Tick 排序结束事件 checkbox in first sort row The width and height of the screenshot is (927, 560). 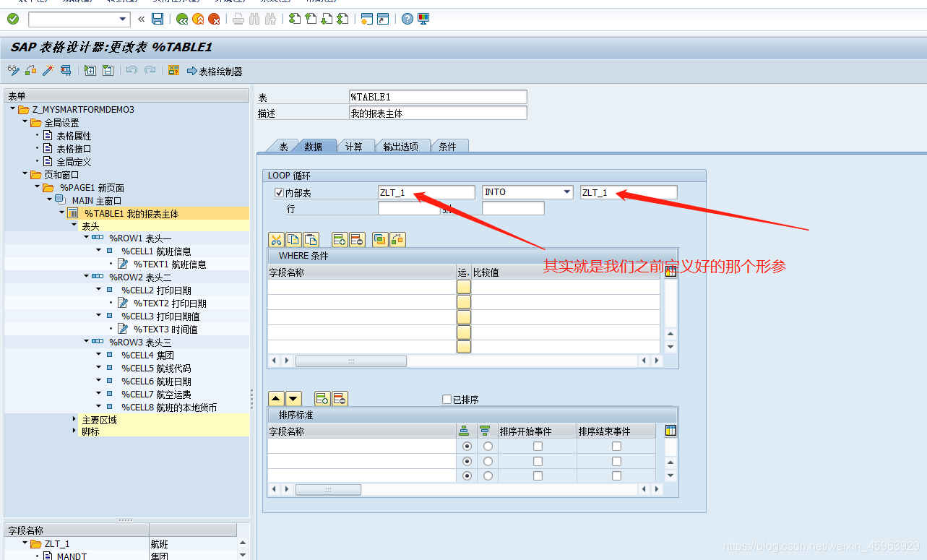[x=616, y=447]
